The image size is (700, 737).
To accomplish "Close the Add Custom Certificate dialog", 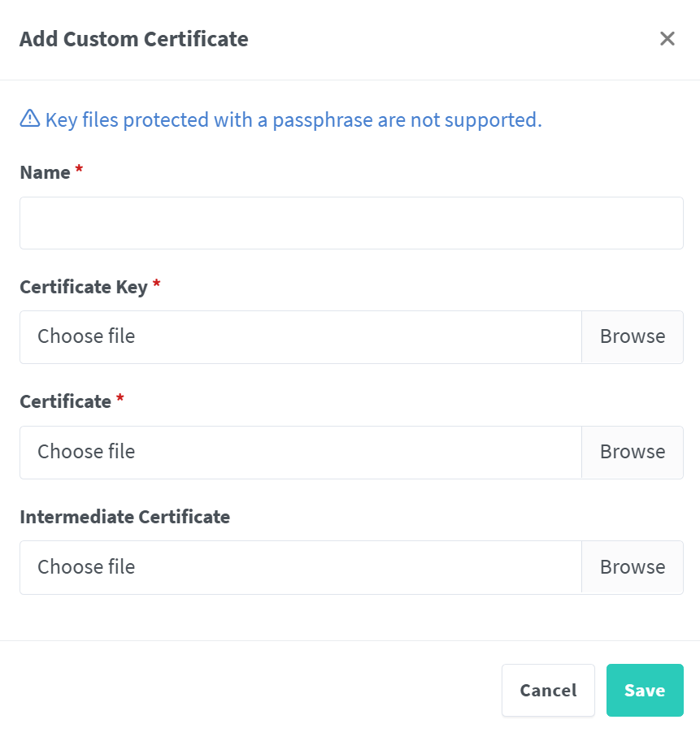I will click(667, 38).
